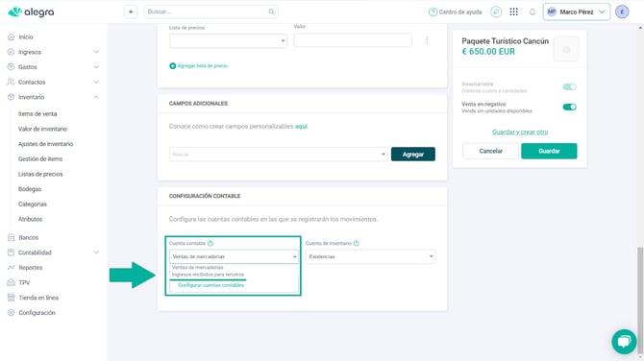Click the plus quick-create icon
The image size is (644, 361).
(131, 12)
